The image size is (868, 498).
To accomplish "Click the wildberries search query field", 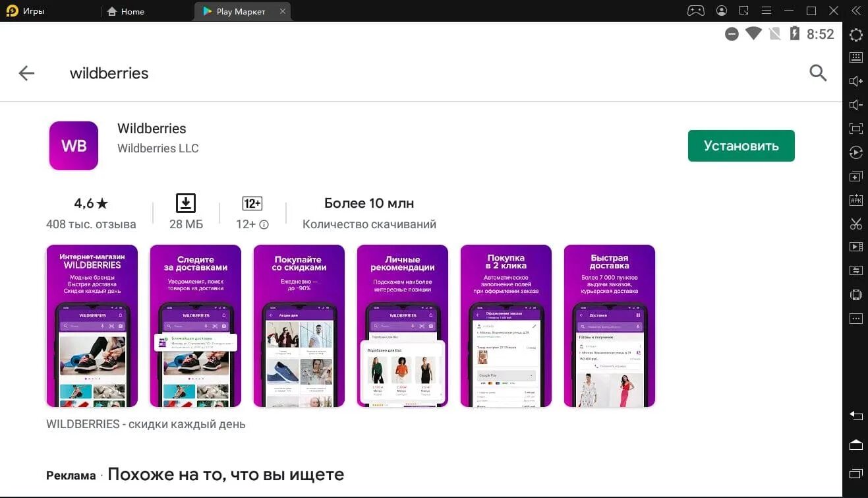I will pos(109,73).
